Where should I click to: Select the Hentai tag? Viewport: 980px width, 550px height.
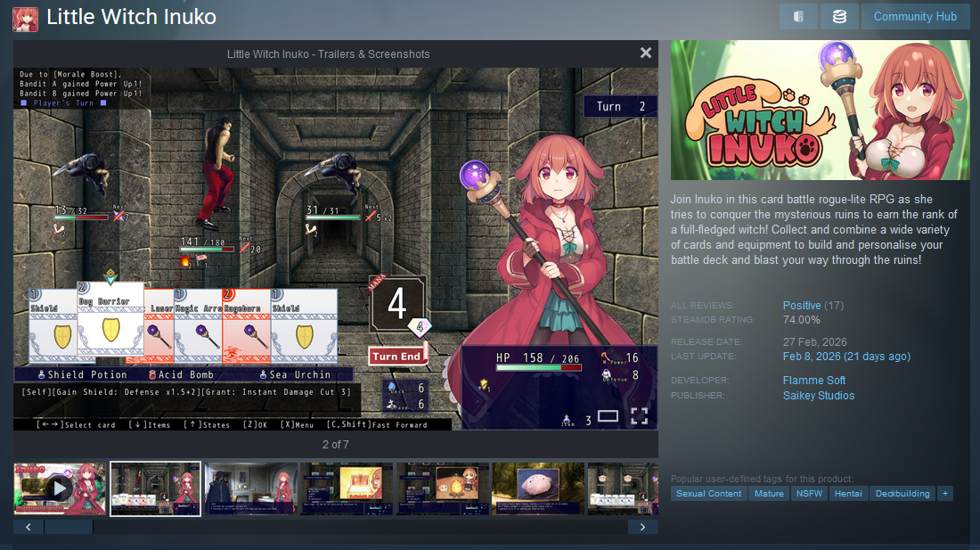point(848,493)
